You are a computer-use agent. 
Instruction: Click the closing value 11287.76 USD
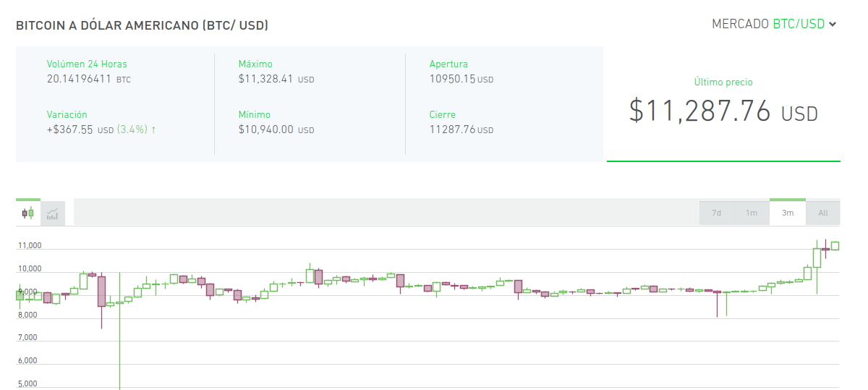(461, 130)
